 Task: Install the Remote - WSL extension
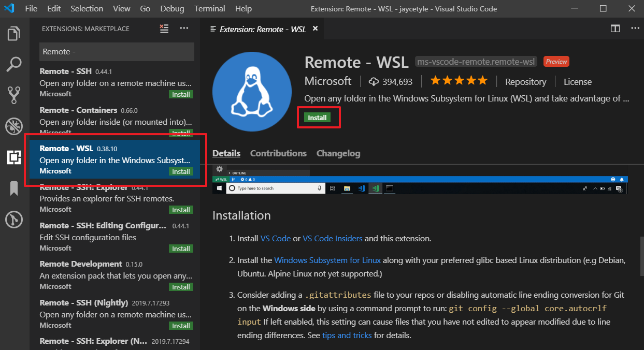[x=318, y=118]
